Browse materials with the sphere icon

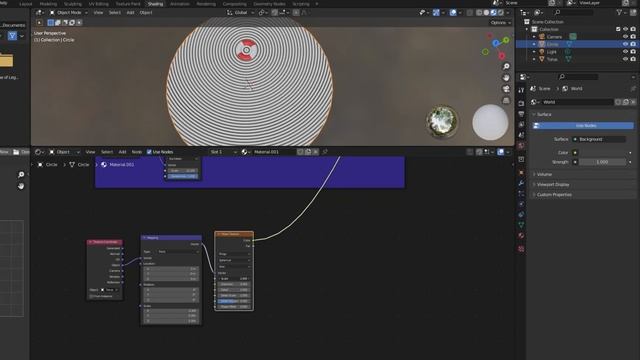point(245,152)
